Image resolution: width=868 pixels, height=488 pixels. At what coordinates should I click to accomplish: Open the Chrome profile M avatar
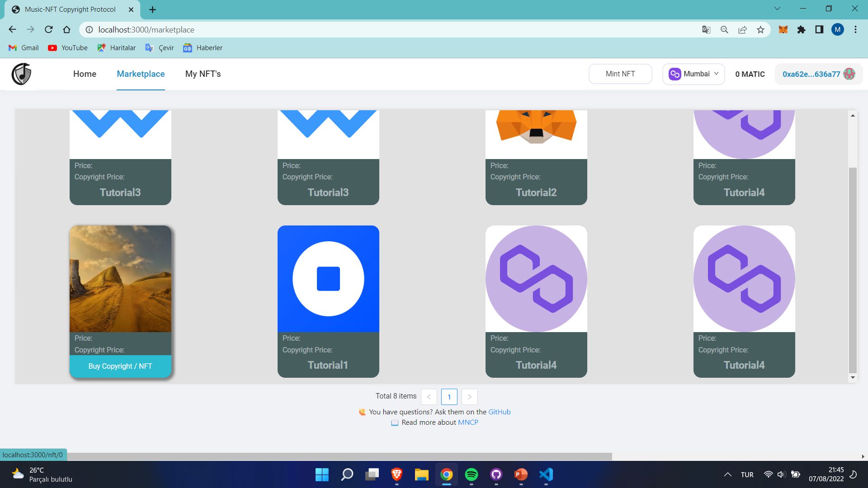tap(837, 29)
